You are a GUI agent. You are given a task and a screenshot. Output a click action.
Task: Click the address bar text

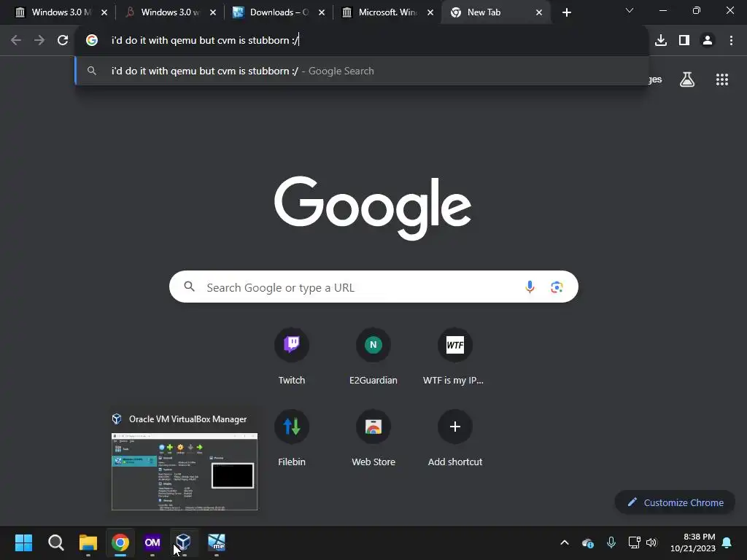pos(205,41)
